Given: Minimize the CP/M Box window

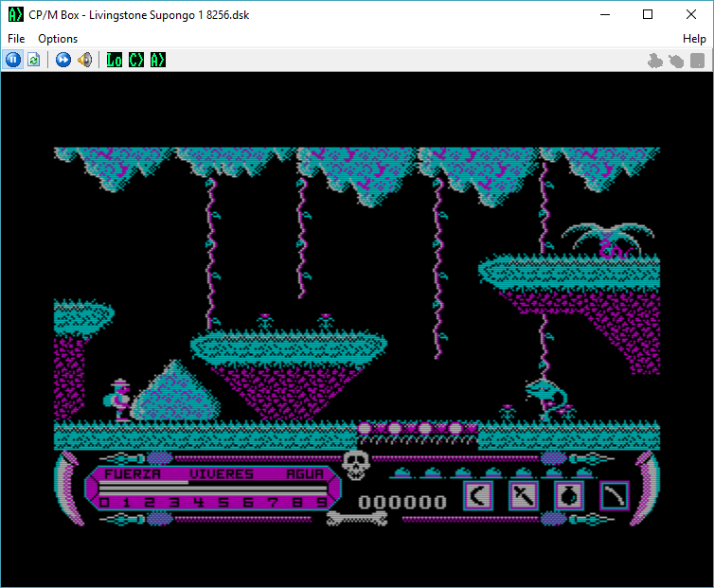Looking at the screenshot, I should [605, 14].
